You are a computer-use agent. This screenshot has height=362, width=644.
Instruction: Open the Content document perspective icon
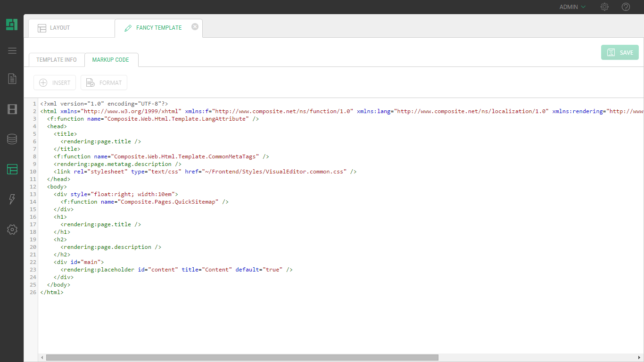12,79
